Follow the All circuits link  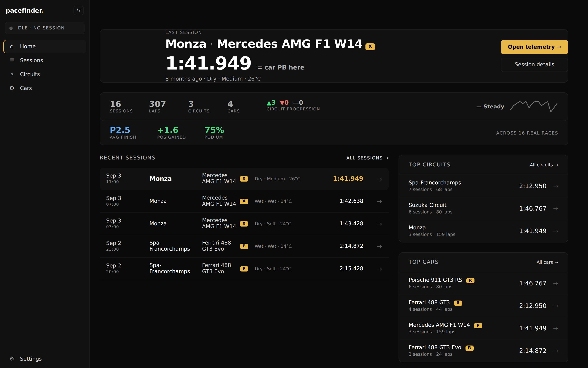pyautogui.click(x=544, y=165)
